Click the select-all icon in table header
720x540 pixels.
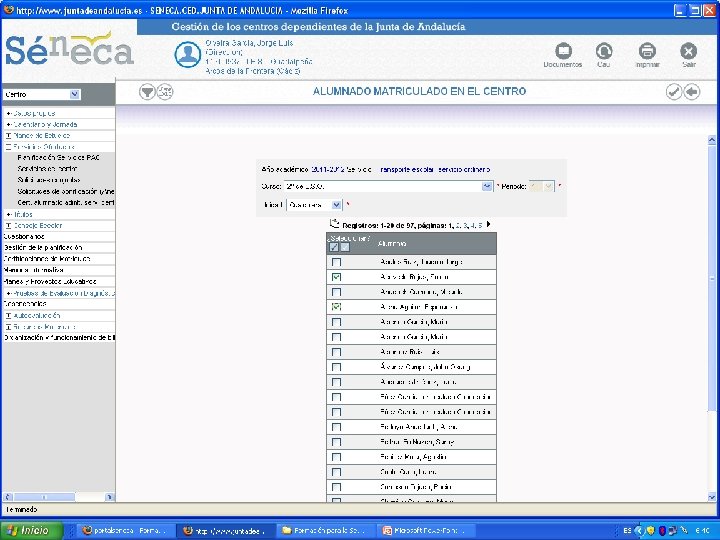pos(334,248)
